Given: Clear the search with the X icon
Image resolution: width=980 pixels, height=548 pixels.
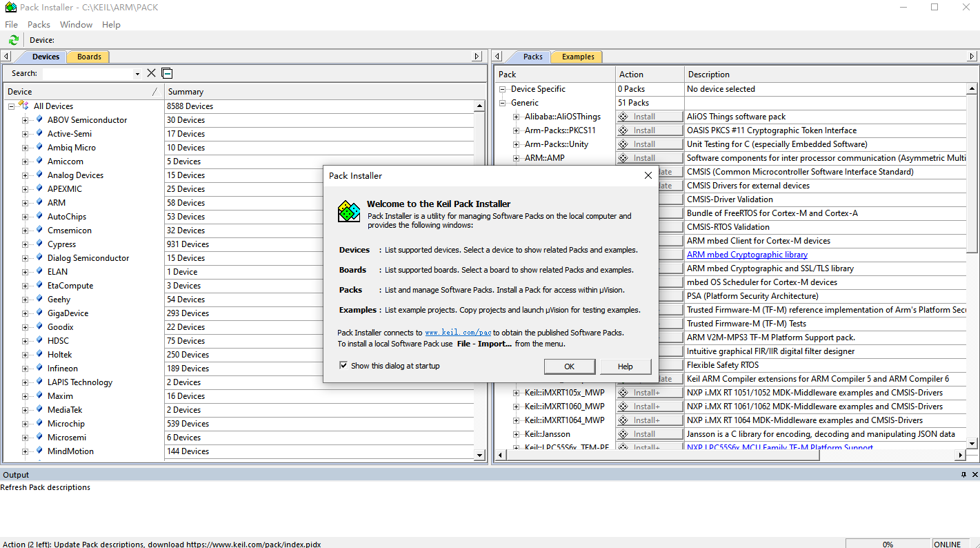Looking at the screenshot, I should [152, 73].
